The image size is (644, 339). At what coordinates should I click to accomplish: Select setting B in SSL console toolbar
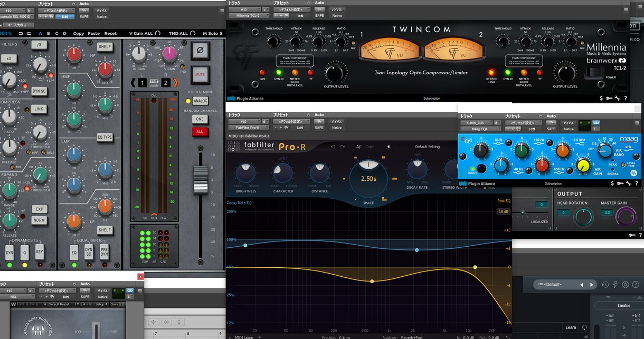coord(49,33)
